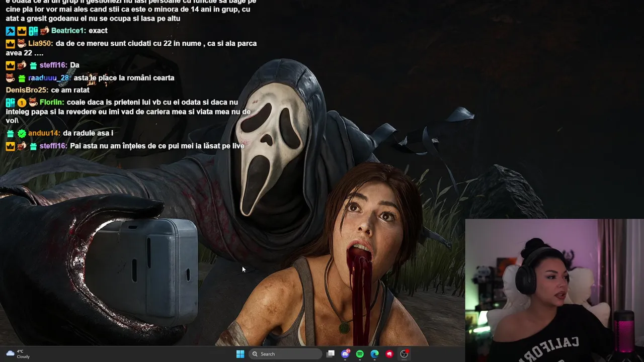Image resolution: width=644 pixels, height=362 pixels.
Task: Click the username Floriin in chat
Action: coord(52,103)
